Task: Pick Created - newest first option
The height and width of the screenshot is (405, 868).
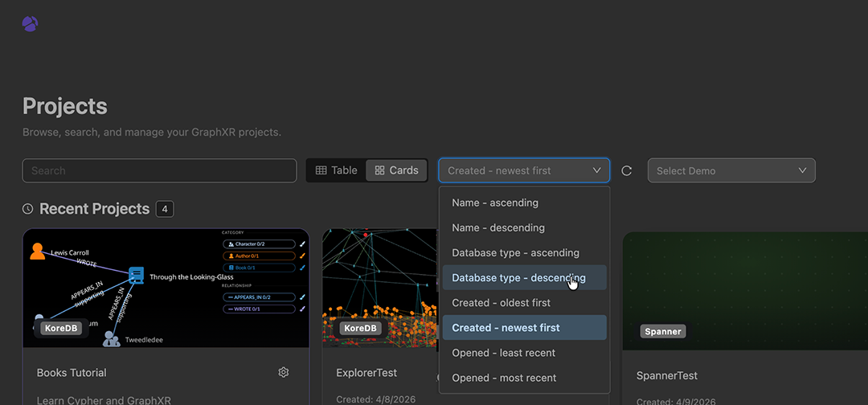Action: [524, 328]
